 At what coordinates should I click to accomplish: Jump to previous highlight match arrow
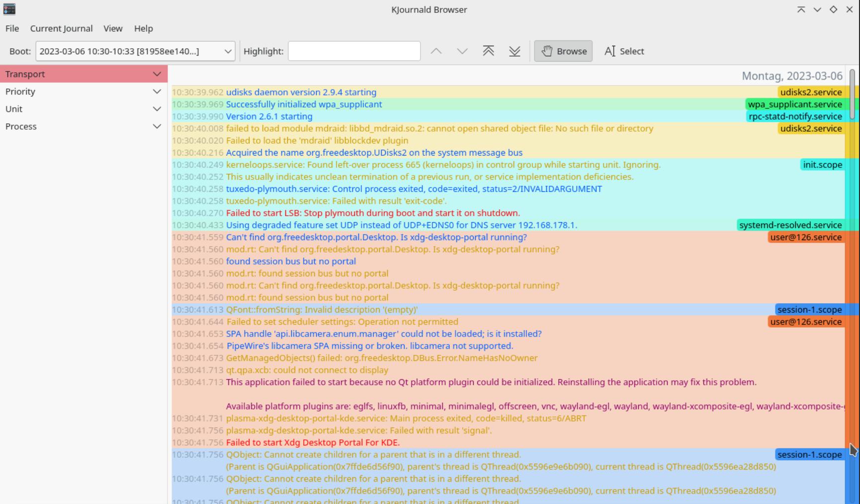[x=436, y=51]
